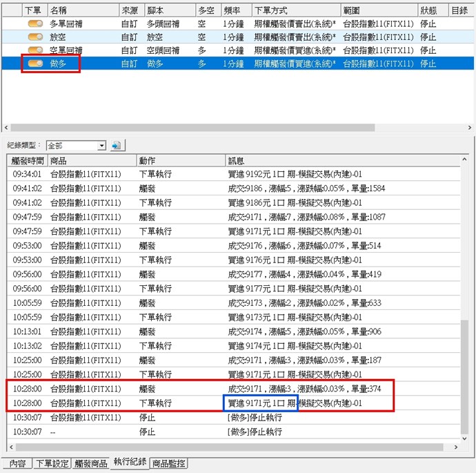Viewport: 476px width, 473px height.
Task: Click the log's 訊息 column header
Action: click(x=343, y=161)
